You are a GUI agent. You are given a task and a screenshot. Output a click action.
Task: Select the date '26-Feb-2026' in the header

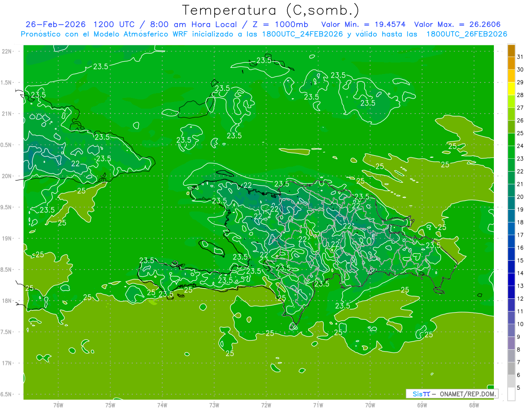(55, 24)
